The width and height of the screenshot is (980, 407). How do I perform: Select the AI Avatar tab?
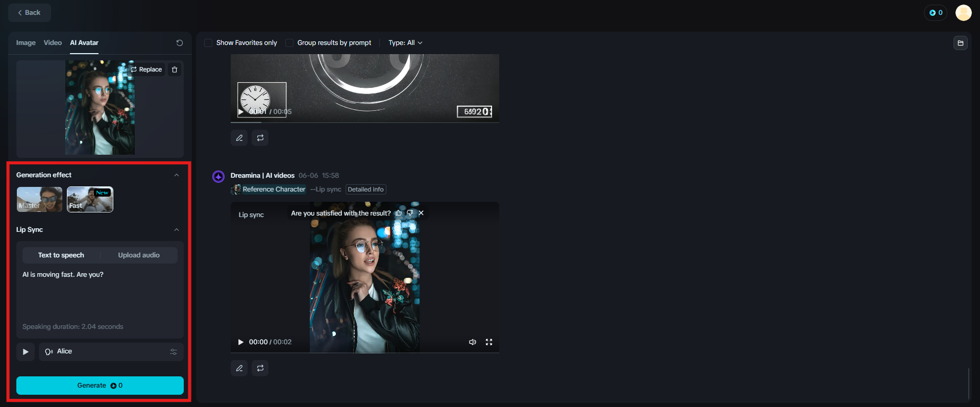pyautogui.click(x=84, y=43)
